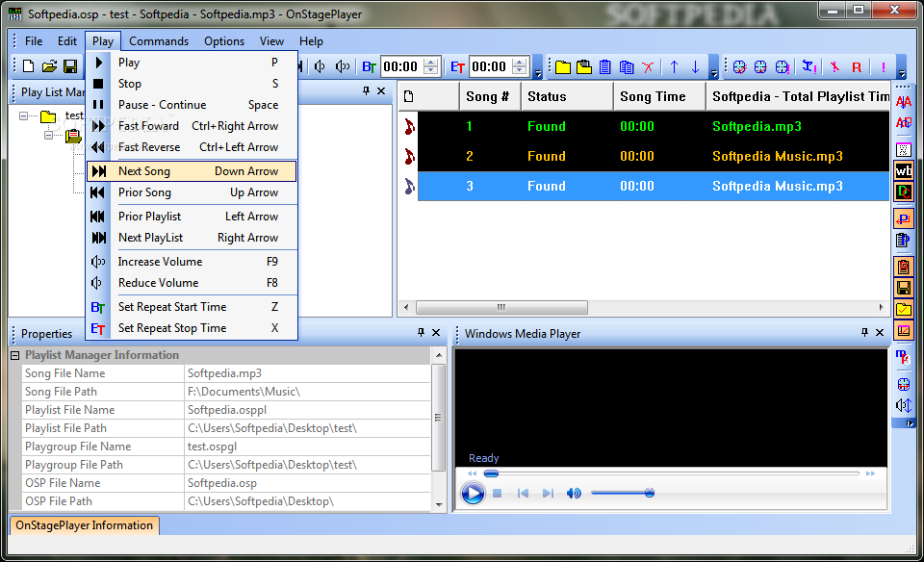
Task: Click the playlist horizontal scrollbar thumb
Action: pos(501,308)
